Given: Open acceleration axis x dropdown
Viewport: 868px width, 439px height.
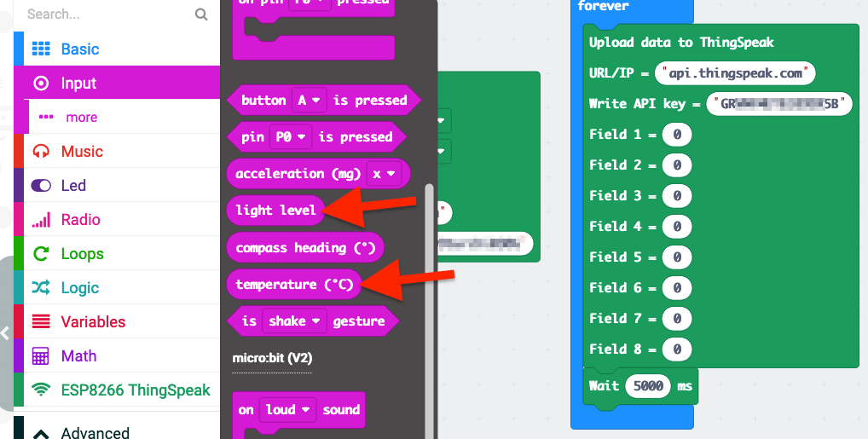Looking at the screenshot, I should (x=384, y=174).
